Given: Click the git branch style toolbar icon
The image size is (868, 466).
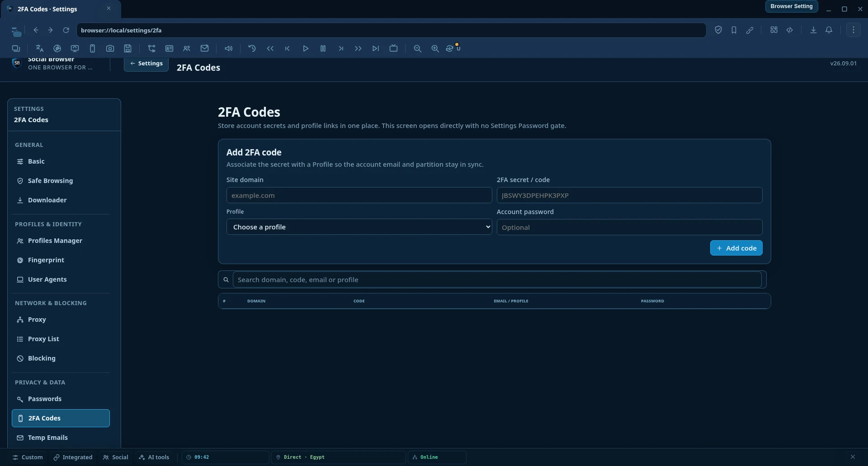Looking at the screenshot, I should click(x=152, y=48).
